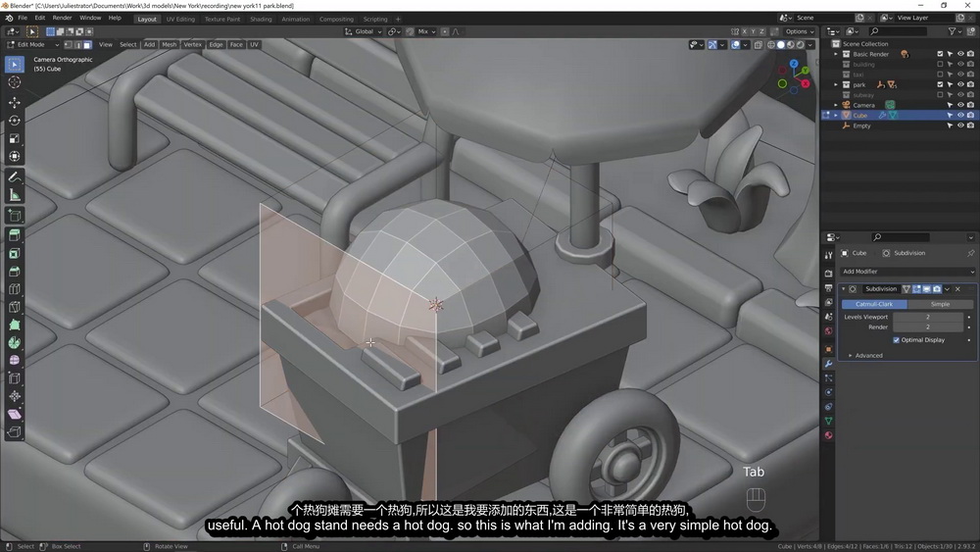Remove the Subdivision modifier
Screen dimensions: 980x552
coord(957,289)
